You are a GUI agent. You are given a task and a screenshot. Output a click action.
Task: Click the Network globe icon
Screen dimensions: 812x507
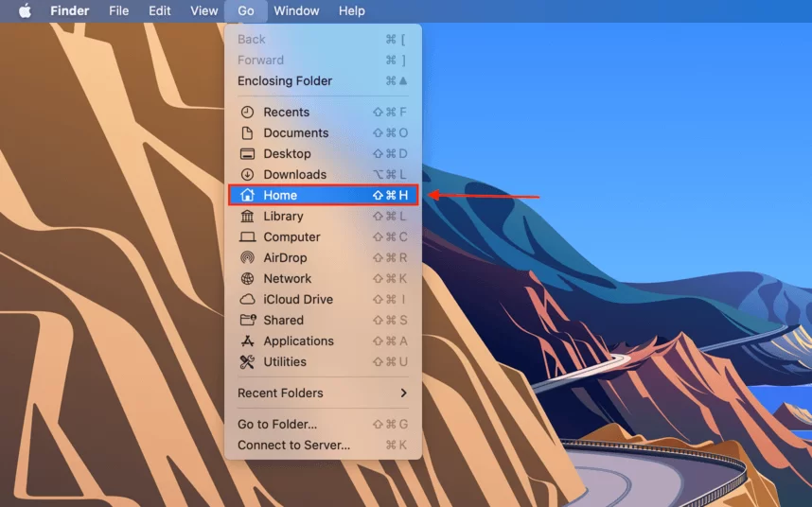[x=248, y=278]
